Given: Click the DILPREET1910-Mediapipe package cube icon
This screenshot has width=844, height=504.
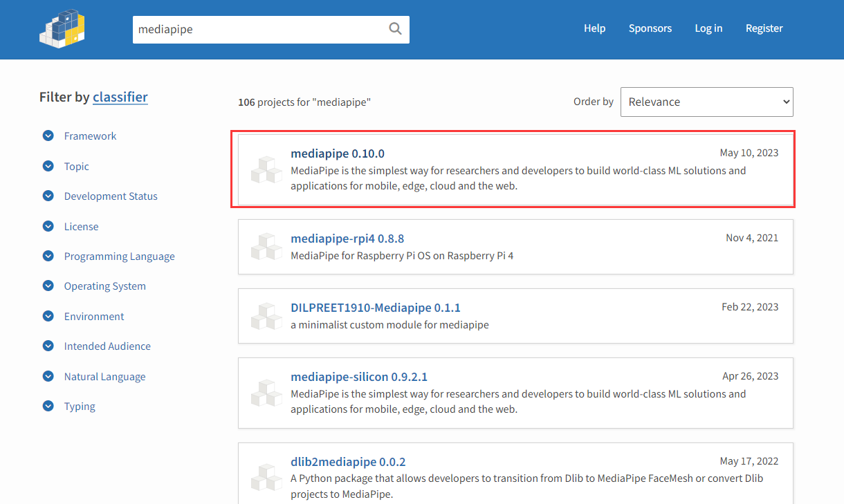Looking at the screenshot, I should [266, 316].
